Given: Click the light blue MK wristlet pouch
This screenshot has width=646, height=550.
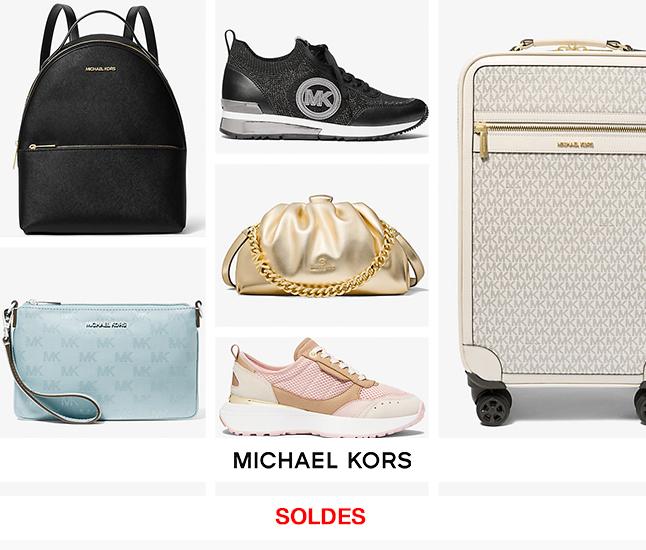Looking at the screenshot, I should 102,362.
